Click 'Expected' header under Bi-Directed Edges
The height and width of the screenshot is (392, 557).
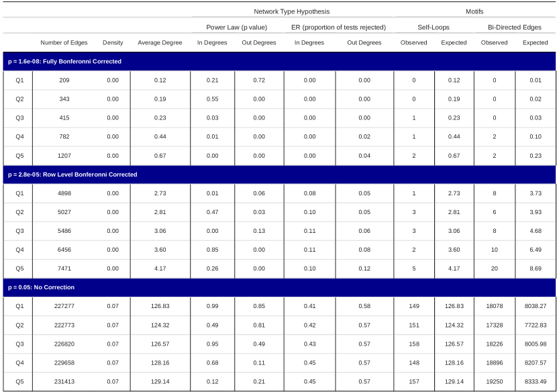click(535, 43)
